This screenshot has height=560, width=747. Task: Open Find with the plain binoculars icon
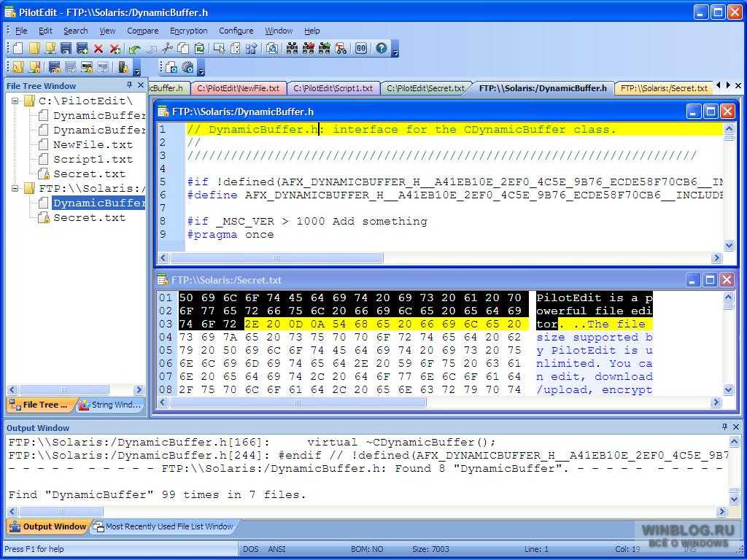292,48
